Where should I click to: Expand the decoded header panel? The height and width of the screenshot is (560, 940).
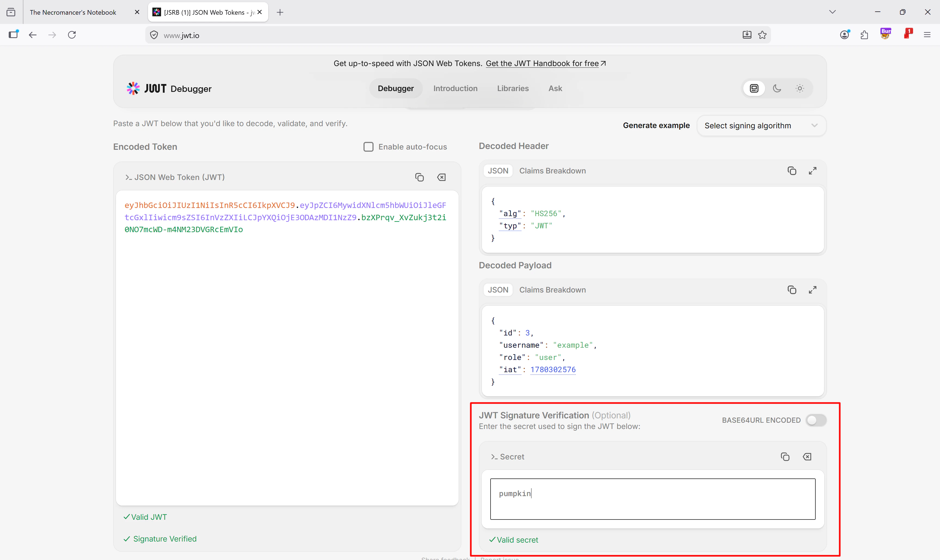click(x=812, y=170)
